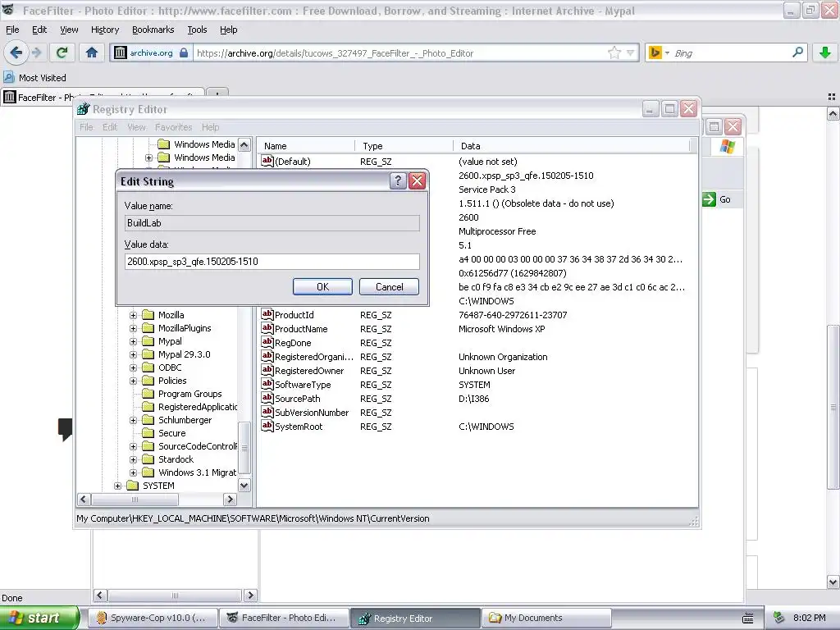Screen dimensions: 840x630
Task: Expand the Windows 3.1 Migration key
Action: click(x=134, y=472)
